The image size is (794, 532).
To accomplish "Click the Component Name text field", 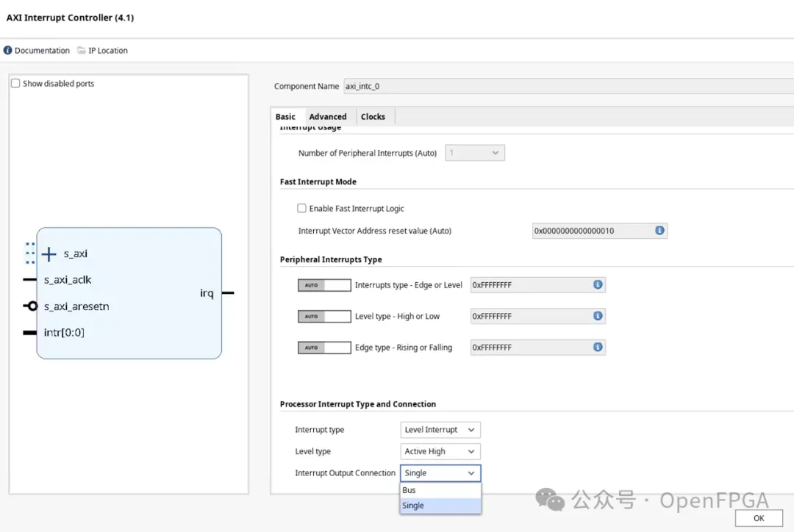I will click(566, 87).
